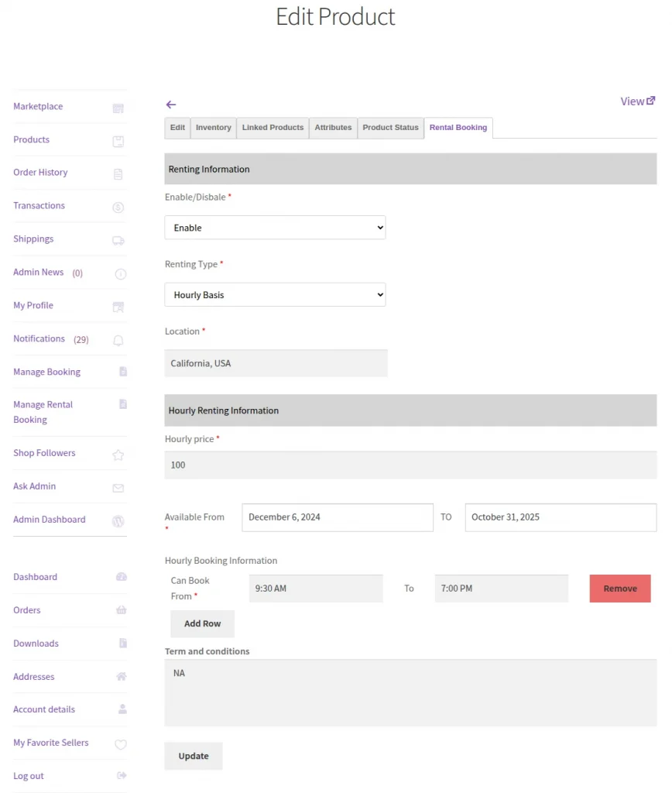The height and width of the screenshot is (793, 672).
Task: Open the Linked Products tab
Action: click(273, 128)
